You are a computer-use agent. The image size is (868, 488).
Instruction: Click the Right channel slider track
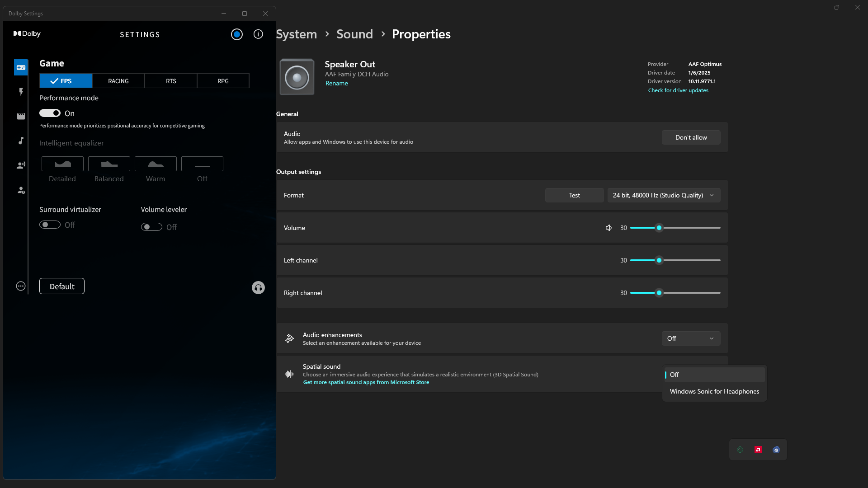[x=675, y=293]
